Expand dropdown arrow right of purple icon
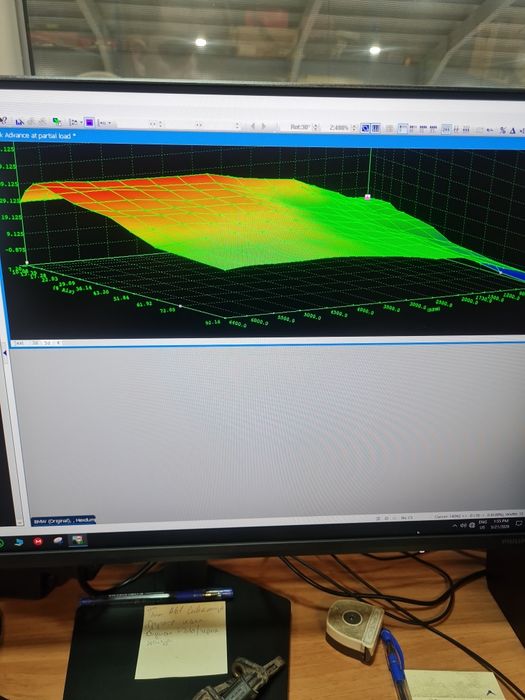 click(110, 123)
